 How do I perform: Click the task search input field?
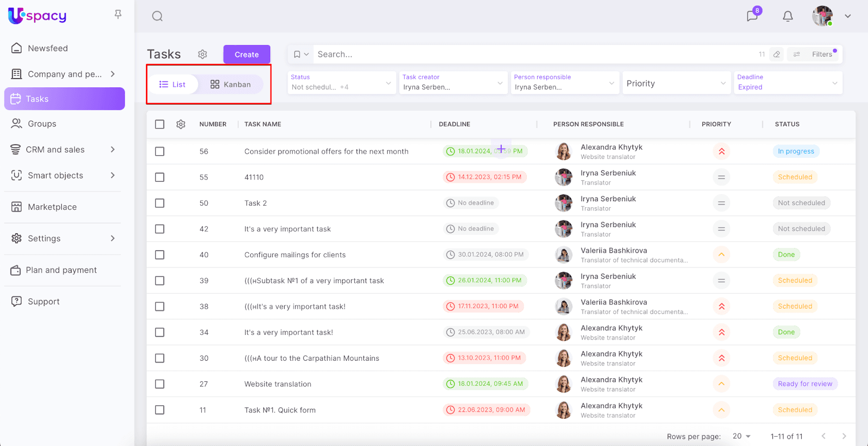532,54
